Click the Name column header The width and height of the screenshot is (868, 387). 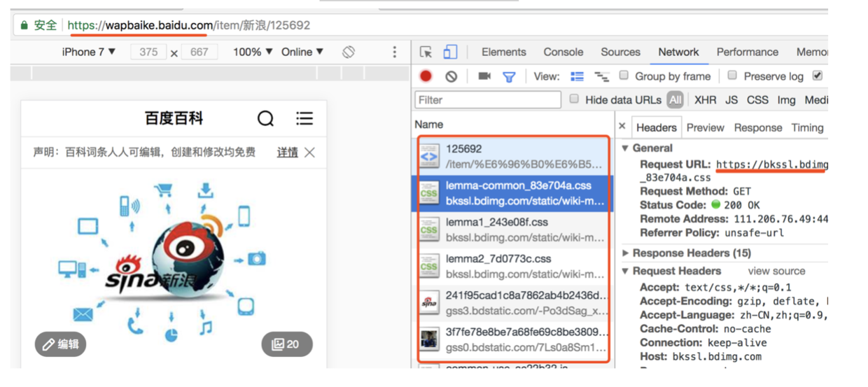point(429,124)
